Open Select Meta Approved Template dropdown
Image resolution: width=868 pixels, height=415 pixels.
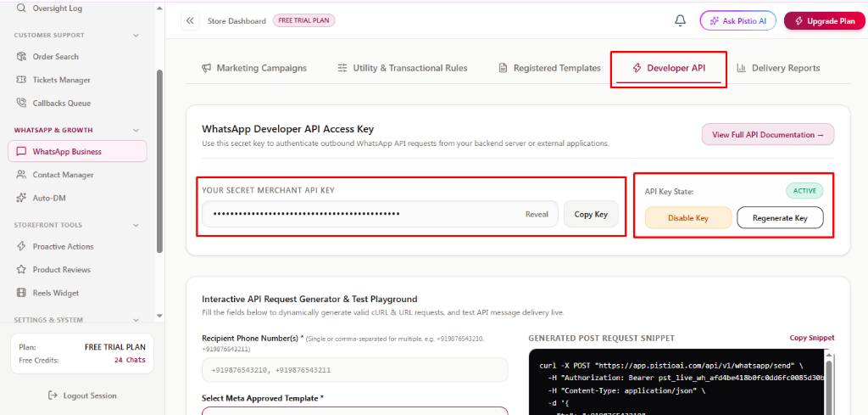coord(355,411)
